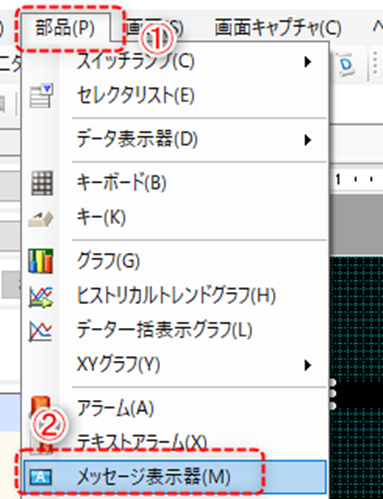
Task: Click the セレクタリスト list icon
Action: (x=41, y=96)
